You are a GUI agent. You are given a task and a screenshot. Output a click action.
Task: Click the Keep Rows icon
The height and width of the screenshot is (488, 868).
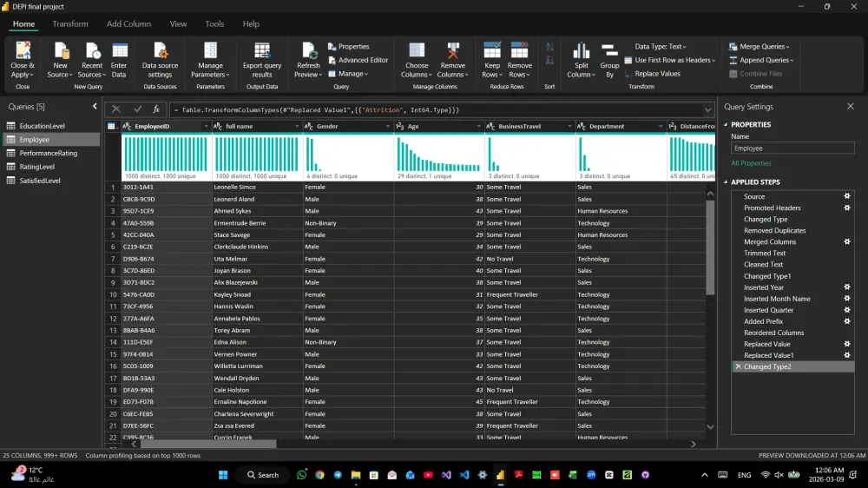[x=492, y=50]
